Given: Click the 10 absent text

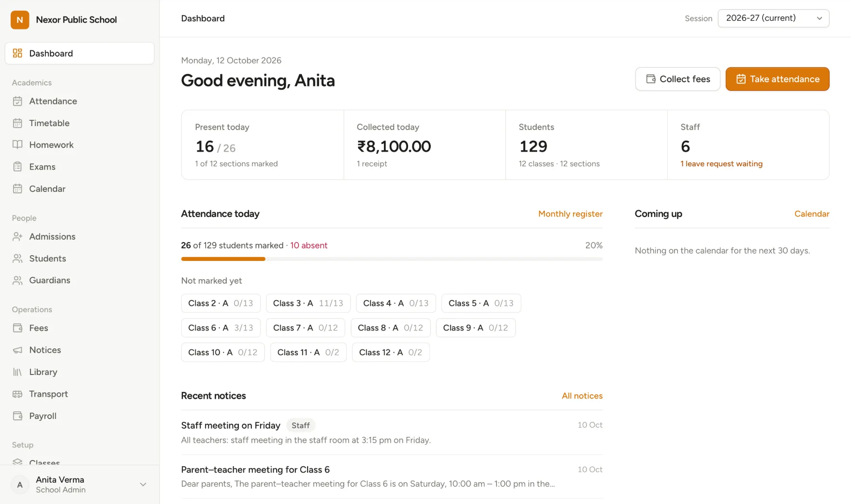Looking at the screenshot, I should [308, 245].
